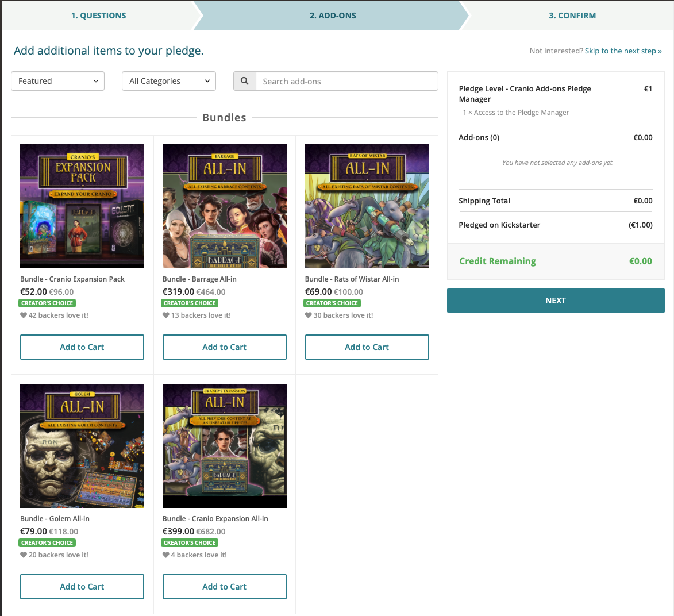Click heart icon next to 30 backers

pyautogui.click(x=308, y=315)
